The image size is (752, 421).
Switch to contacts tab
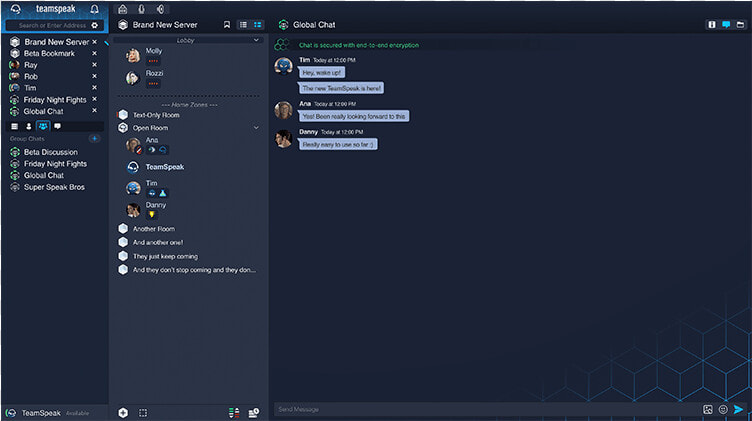[x=29, y=126]
